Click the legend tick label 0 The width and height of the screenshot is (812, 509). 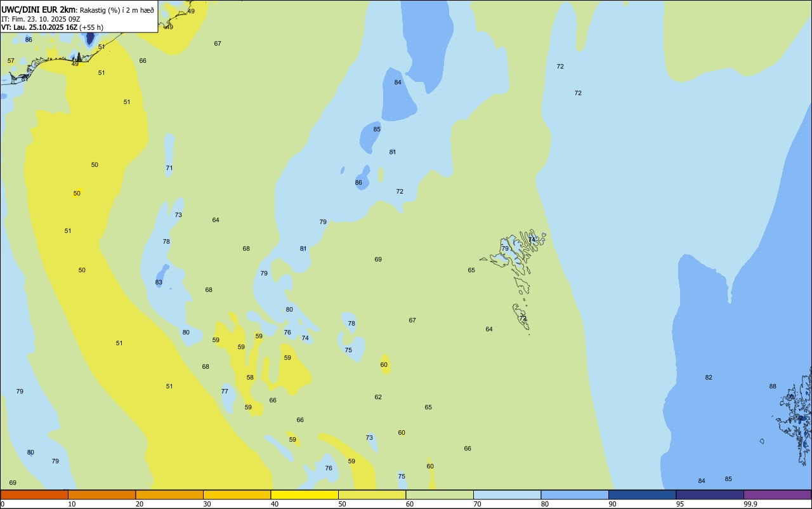pos(3,504)
